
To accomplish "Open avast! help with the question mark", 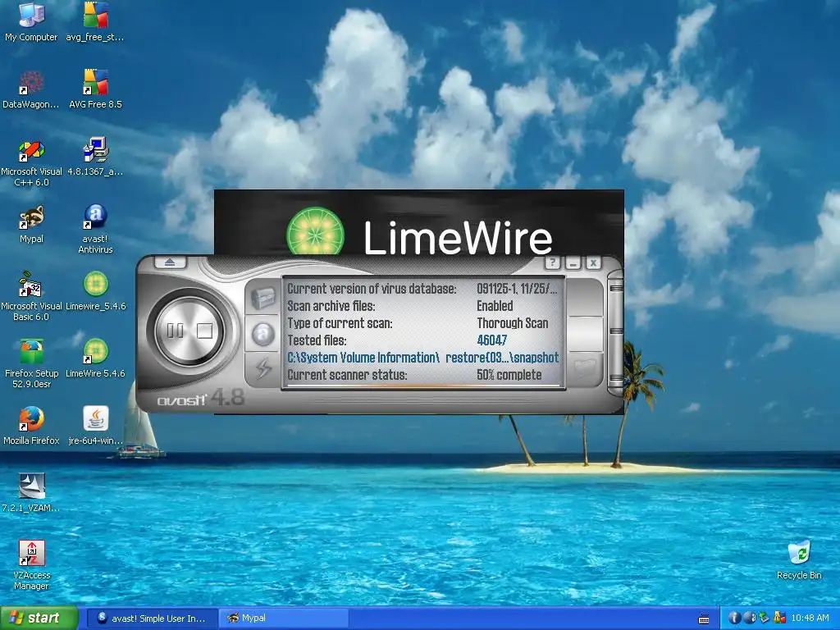I will click(552, 262).
